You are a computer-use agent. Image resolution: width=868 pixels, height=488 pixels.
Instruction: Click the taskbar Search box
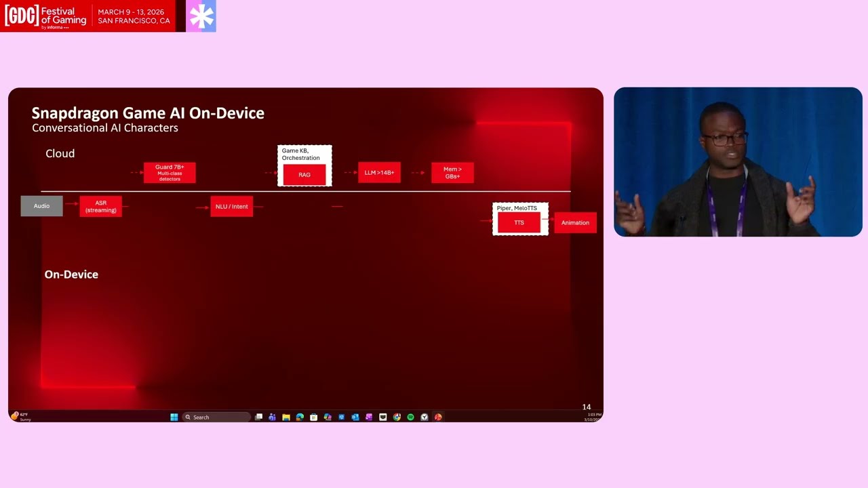click(x=216, y=417)
